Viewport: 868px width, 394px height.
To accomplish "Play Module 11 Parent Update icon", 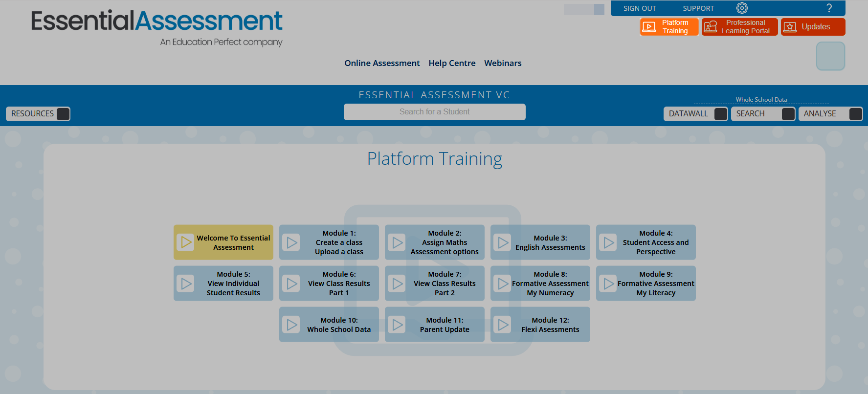I will 398,325.
